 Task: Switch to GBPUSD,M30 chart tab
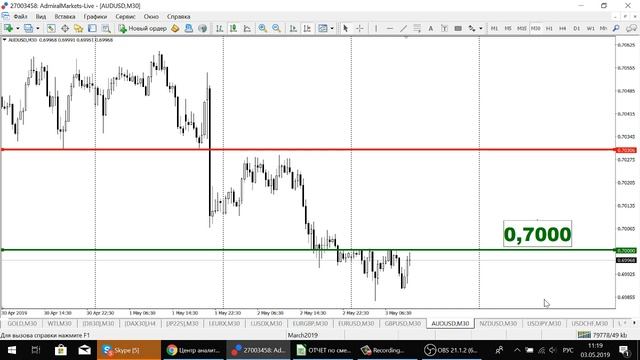402,324
